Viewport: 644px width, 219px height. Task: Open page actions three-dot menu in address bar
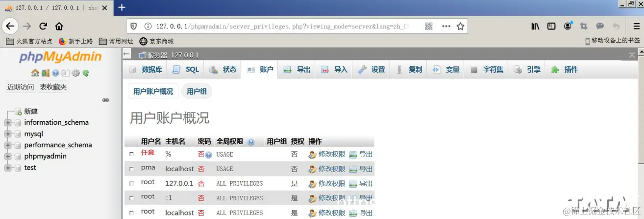pos(446,26)
